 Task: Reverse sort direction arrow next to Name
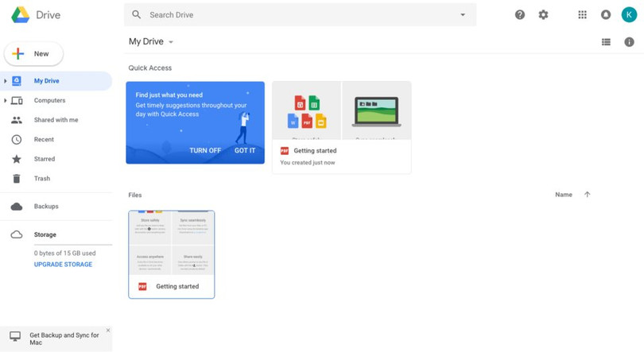tap(588, 195)
